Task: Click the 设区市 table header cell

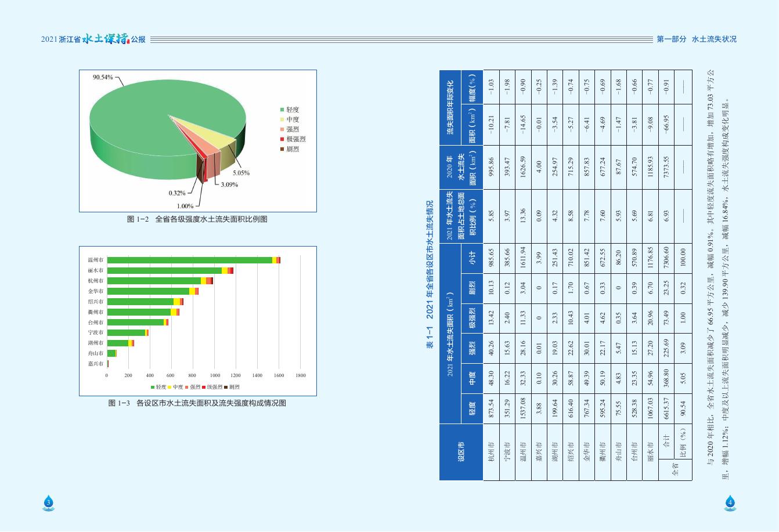Action: click(x=461, y=452)
